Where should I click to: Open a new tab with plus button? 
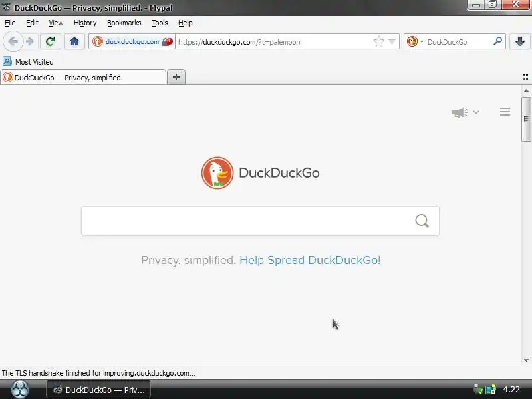click(x=176, y=77)
